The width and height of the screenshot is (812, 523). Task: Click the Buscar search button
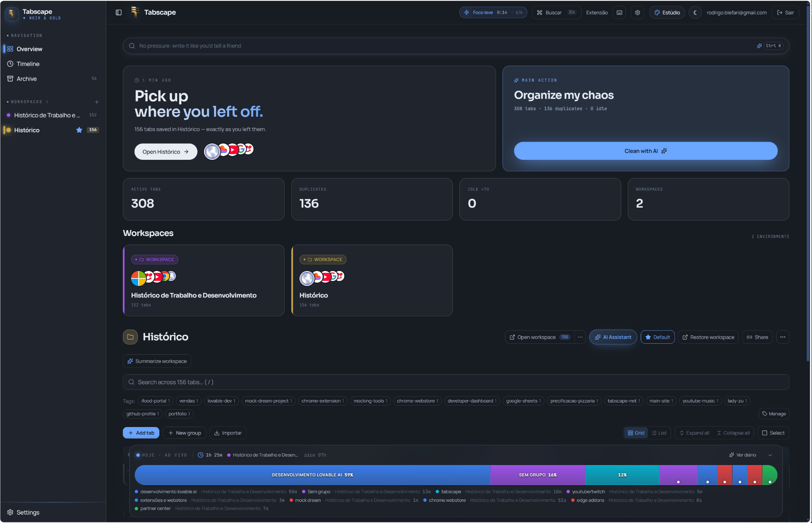click(x=557, y=13)
